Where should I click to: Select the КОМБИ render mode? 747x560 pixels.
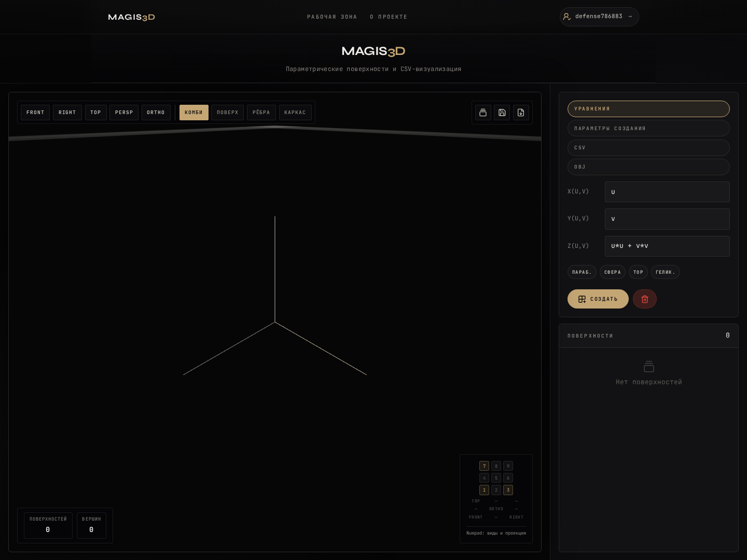pos(194,113)
